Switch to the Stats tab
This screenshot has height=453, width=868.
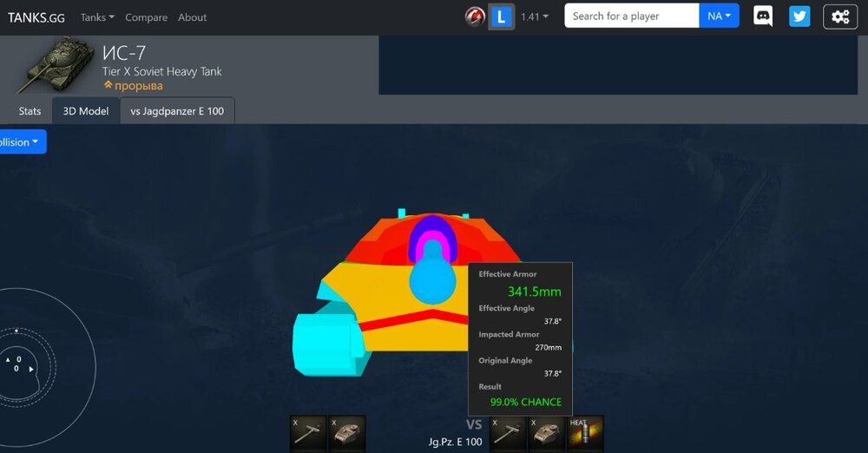30,111
